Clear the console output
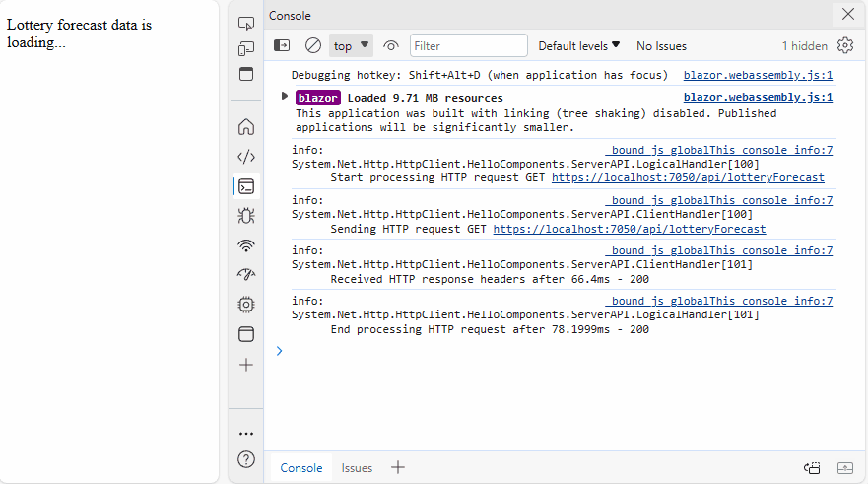This screenshot has height=484, width=868. click(x=313, y=45)
